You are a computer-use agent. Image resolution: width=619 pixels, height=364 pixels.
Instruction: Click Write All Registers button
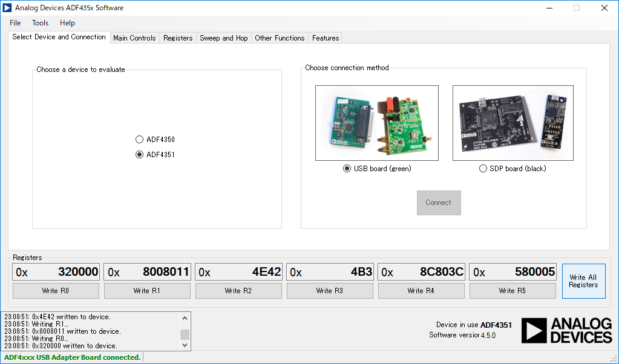click(583, 281)
